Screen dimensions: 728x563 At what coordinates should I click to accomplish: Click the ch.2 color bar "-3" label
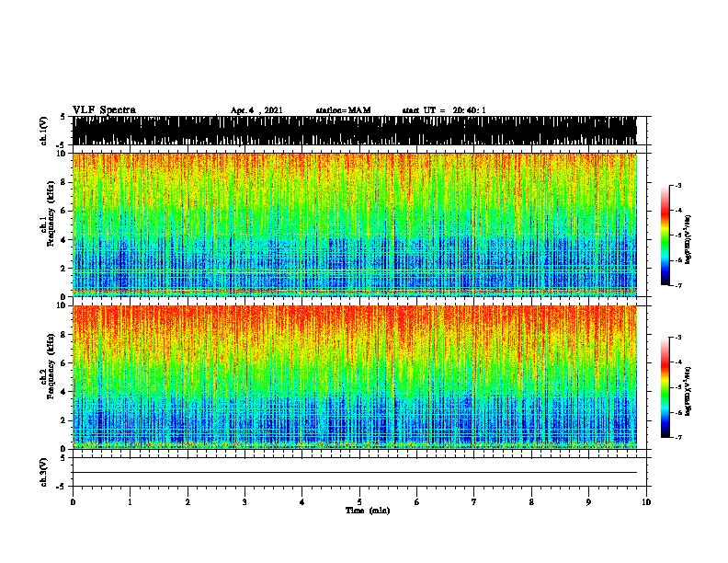coord(678,338)
